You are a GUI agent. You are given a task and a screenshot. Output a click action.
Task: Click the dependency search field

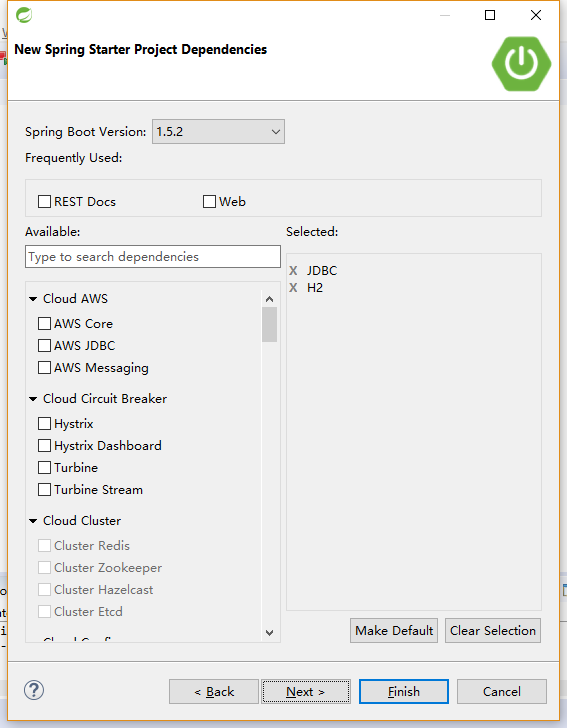click(153, 257)
